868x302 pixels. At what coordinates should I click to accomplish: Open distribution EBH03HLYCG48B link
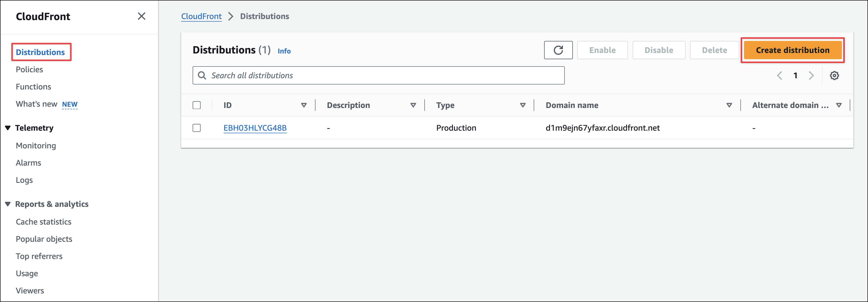point(255,128)
